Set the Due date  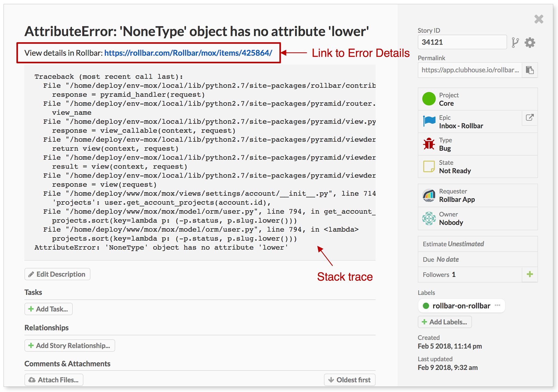(x=478, y=259)
